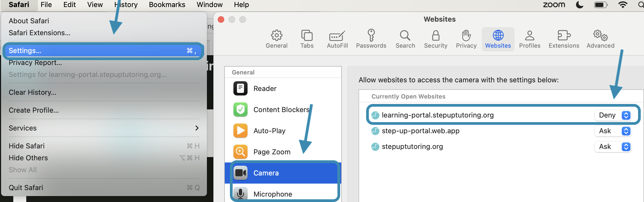Click the Focus moon menu bar icon

580,5
